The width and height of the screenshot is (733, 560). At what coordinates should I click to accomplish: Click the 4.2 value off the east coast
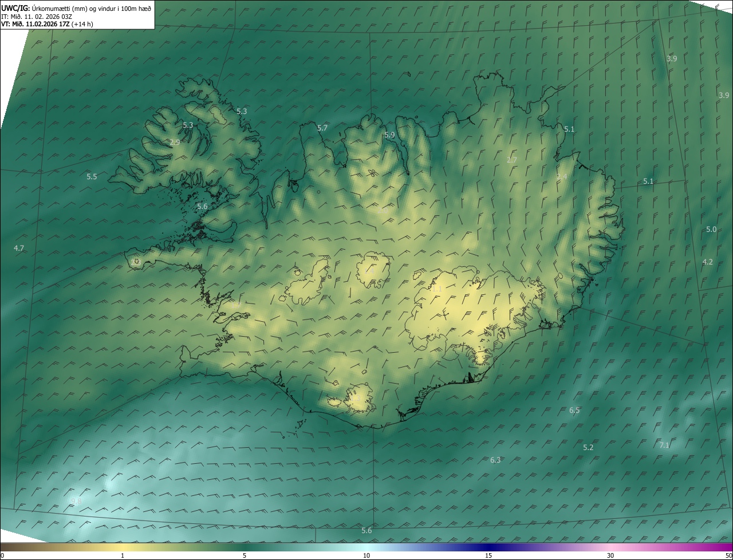[708, 262]
